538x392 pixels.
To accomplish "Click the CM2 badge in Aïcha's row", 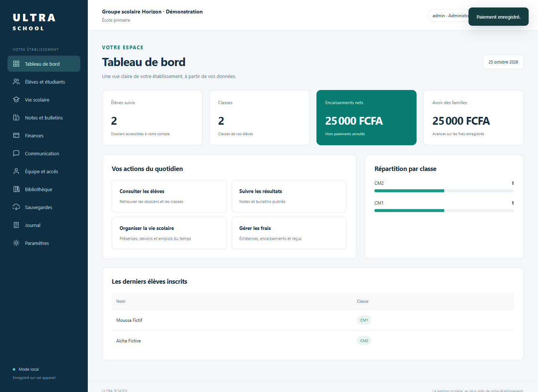I will pos(364,340).
